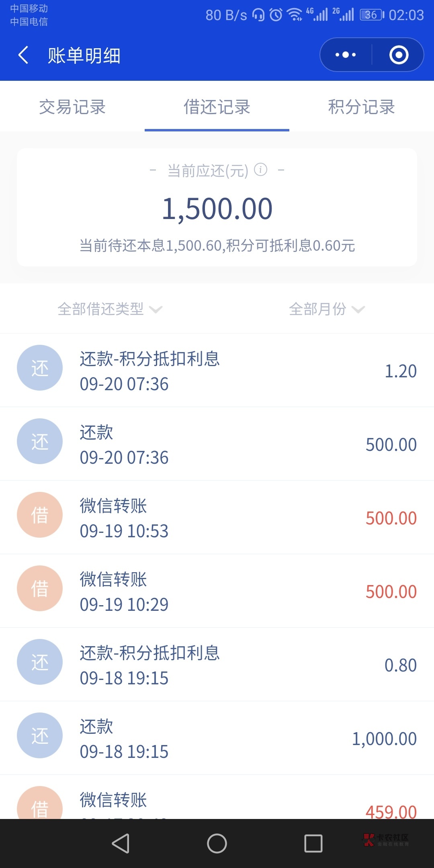Expand 全部月份 month filter dropdown

(x=326, y=309)
